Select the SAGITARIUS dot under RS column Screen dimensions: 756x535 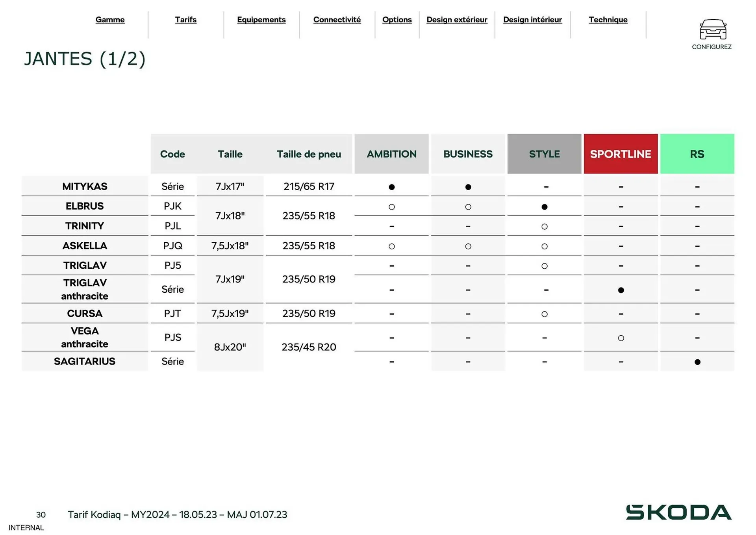tap(697, 362)
